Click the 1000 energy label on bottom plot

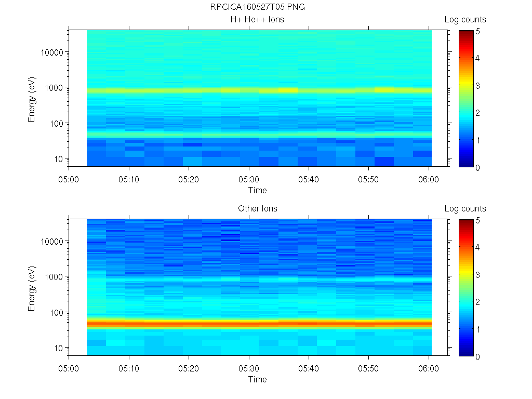(54, 277)
